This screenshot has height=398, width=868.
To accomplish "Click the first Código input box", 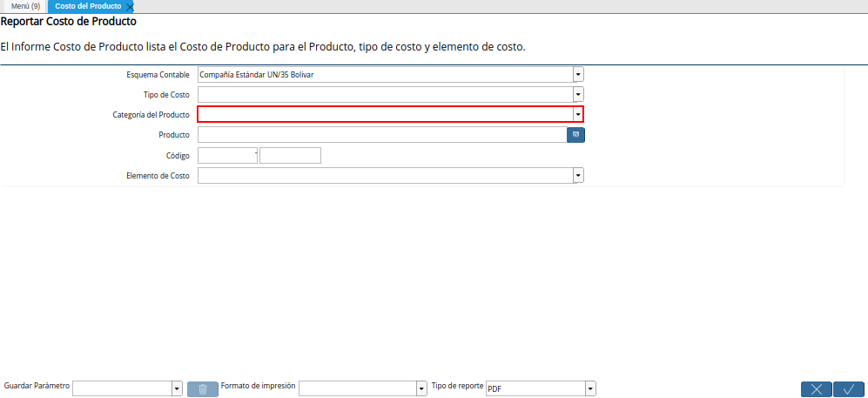I will click(227, 156).
